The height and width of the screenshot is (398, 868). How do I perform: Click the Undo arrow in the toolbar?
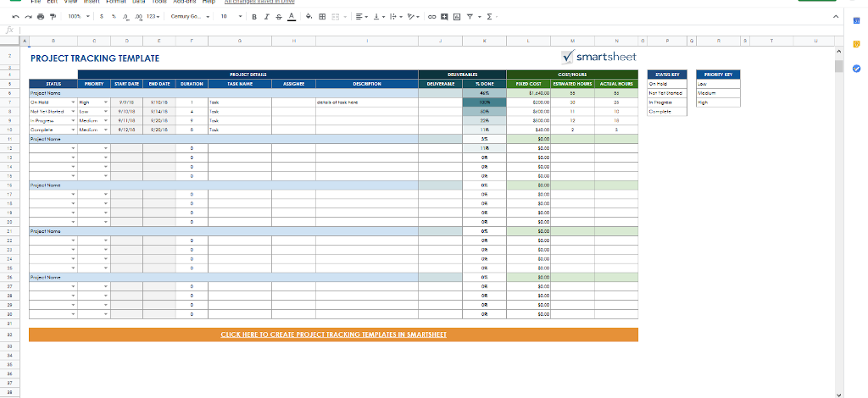tap(15, 17)
